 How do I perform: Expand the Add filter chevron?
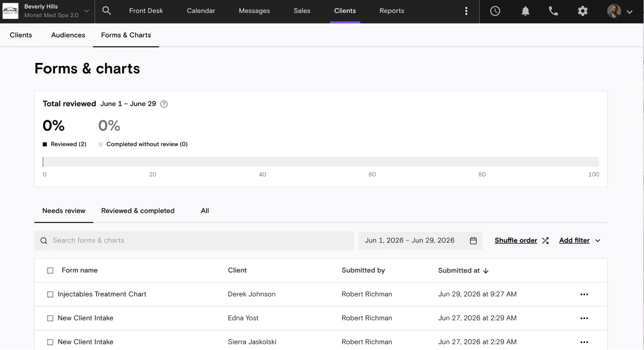tap(598, 241)
